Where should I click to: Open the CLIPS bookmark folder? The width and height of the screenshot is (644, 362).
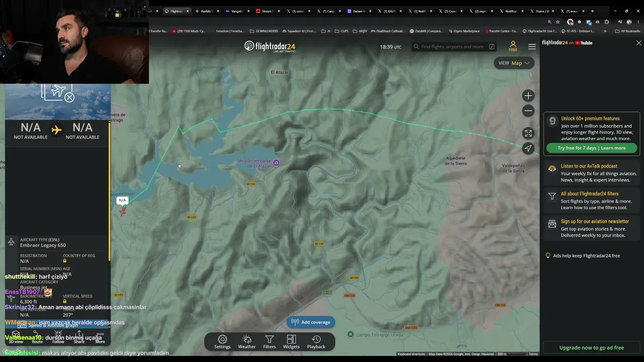[342, 31]
